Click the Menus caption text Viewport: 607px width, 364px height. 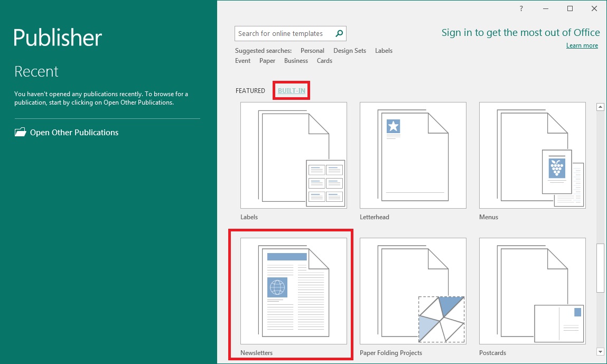[x=489, y=217]
